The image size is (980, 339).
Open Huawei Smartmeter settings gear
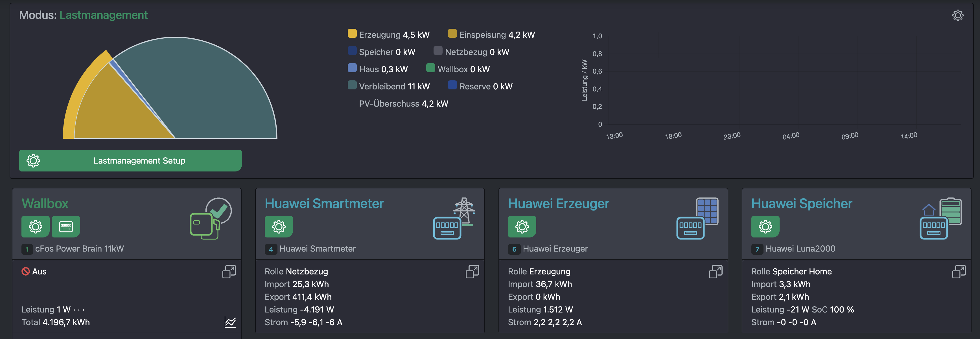pyautogui.click(x=279, y=227)
